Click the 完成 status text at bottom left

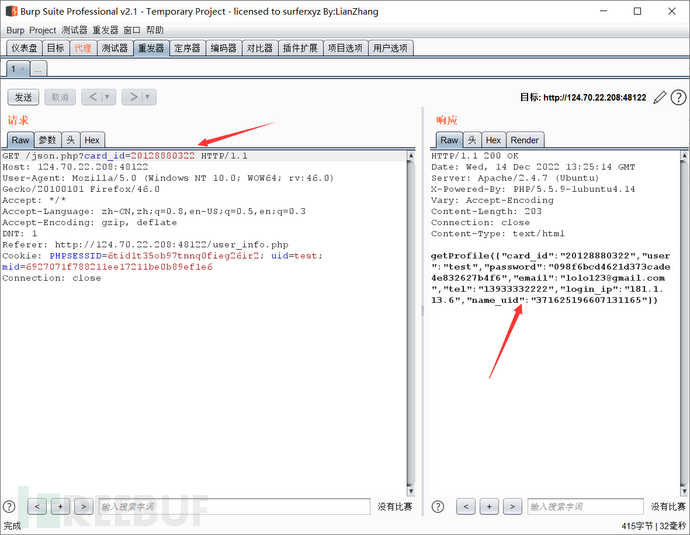tap(12, 526)
